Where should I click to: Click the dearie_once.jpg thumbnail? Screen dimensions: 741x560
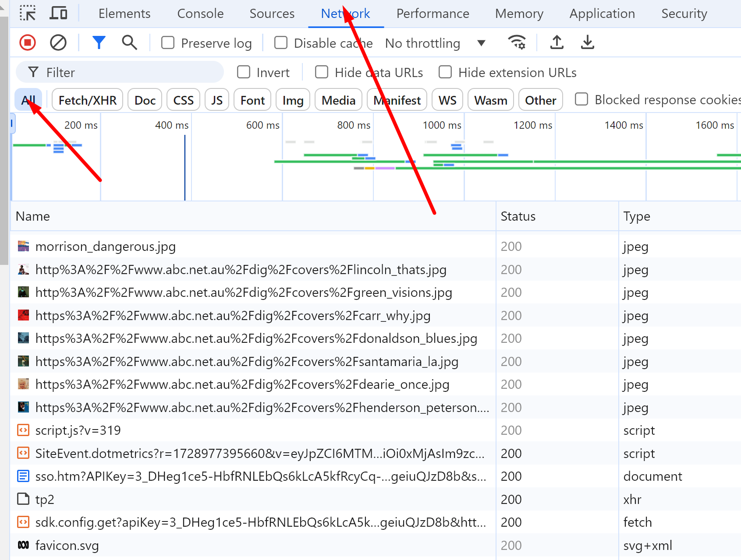[x=23, y=384]
